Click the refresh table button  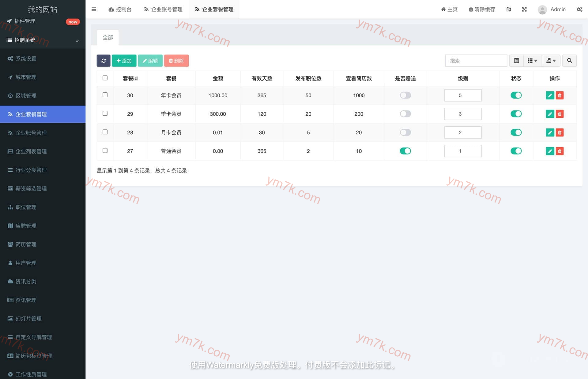point(104,61)
